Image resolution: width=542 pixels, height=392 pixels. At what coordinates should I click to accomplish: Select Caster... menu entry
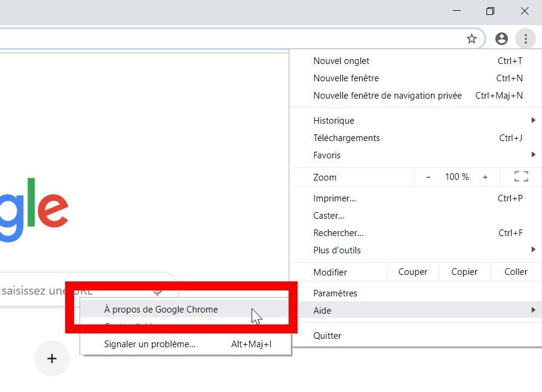(415, 216)
